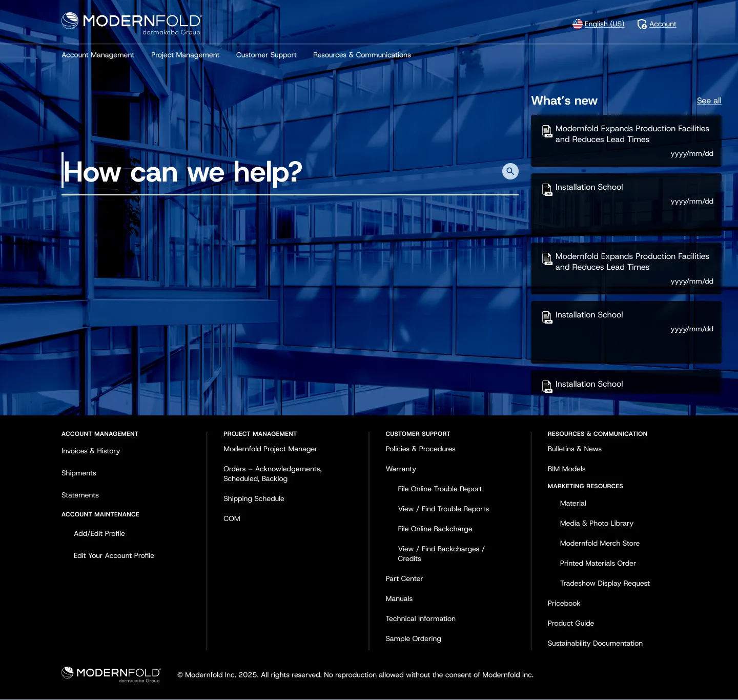Expand the Resources & Communications navigation menu
Screen dimensions: 738x700
coord(362,55)
